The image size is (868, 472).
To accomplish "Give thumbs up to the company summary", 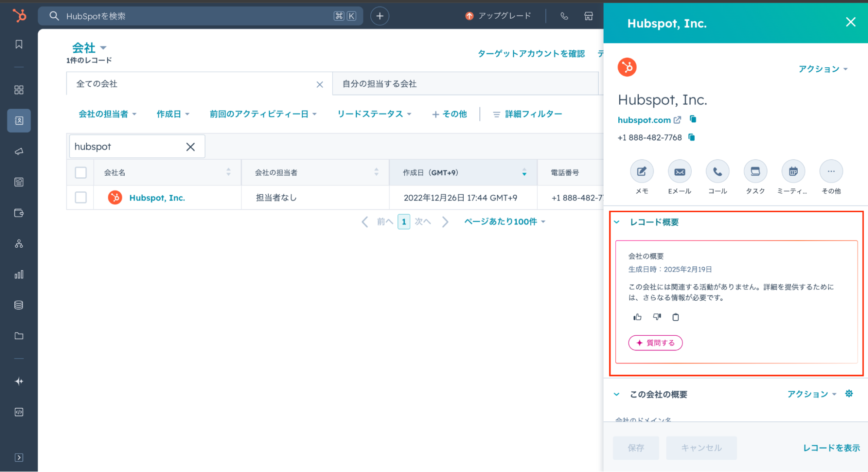I will coord(637,317).
